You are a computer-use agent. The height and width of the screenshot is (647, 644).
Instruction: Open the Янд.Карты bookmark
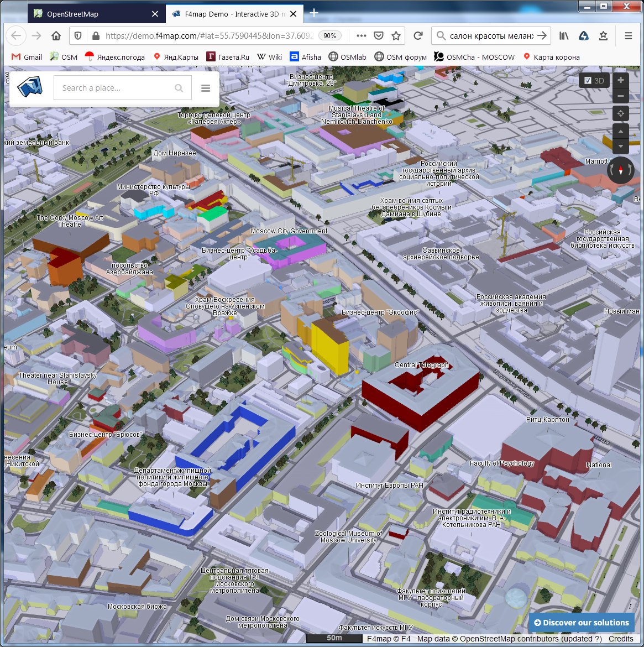(176, 57)
